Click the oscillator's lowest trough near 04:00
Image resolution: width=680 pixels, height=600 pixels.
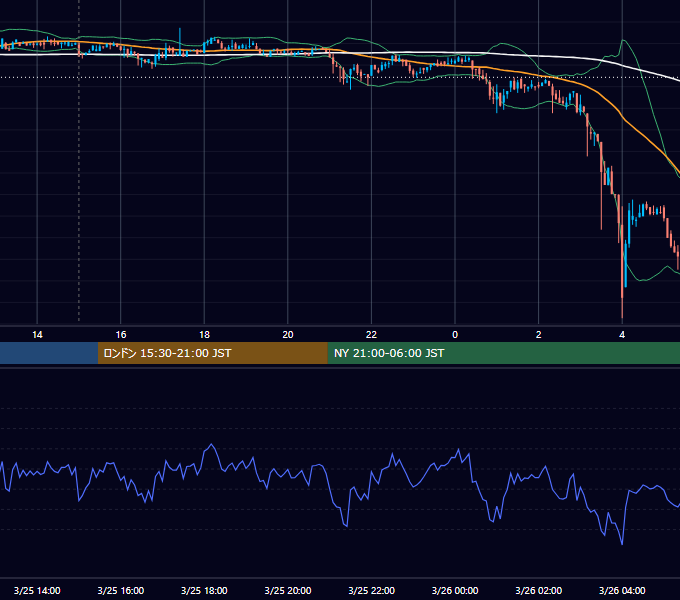[622, 543]
